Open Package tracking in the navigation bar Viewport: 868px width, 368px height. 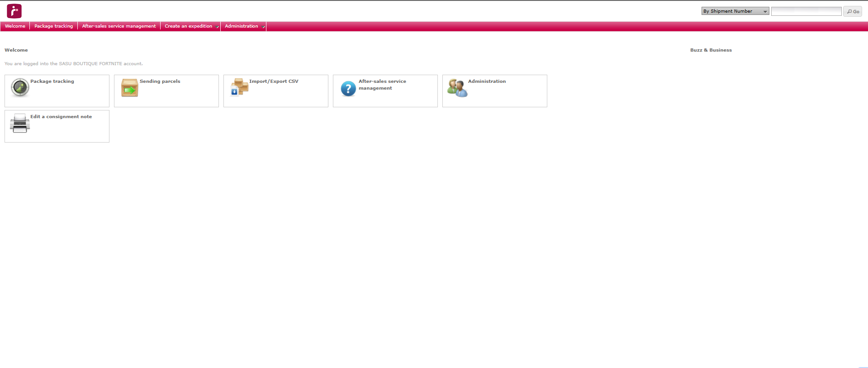(53, 26)
